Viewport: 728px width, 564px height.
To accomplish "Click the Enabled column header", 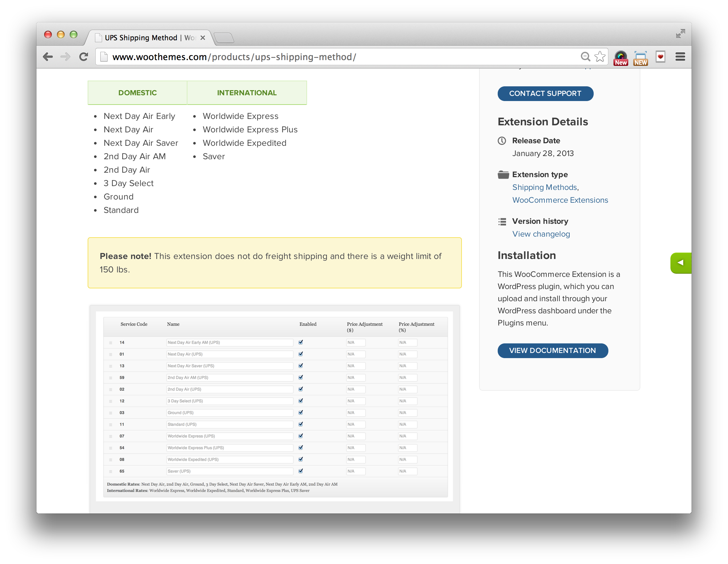I will coord(308,324).
